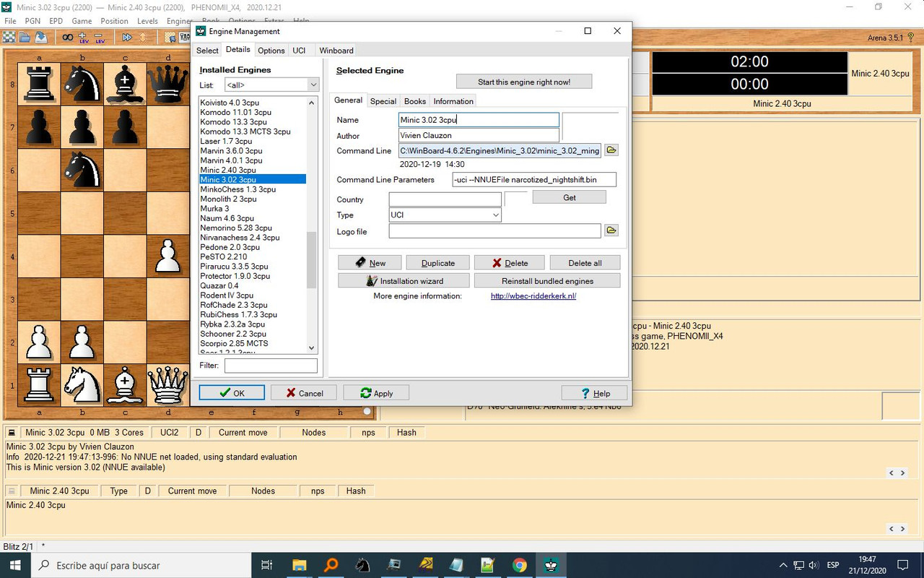Click the engine Filter text field

tap(271, 366)
